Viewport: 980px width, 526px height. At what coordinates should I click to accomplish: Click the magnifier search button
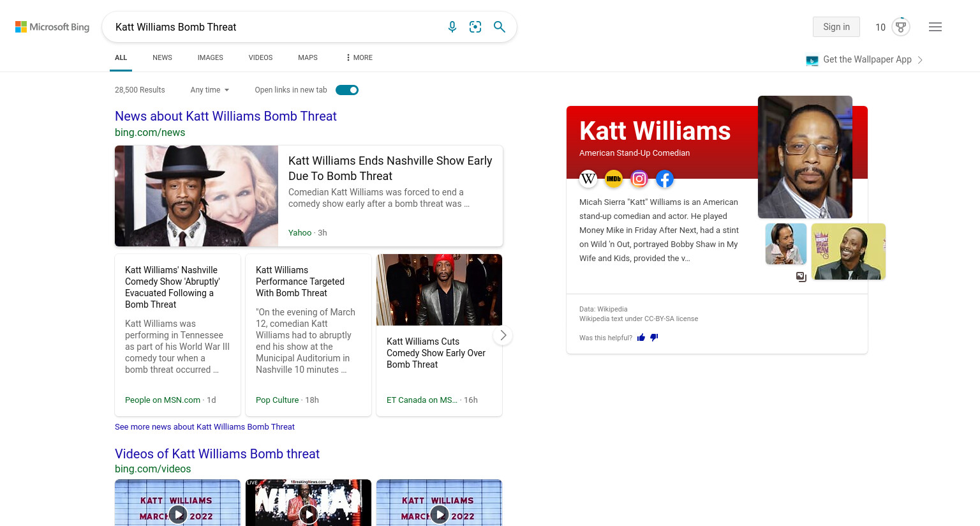(x=500, y=27)
